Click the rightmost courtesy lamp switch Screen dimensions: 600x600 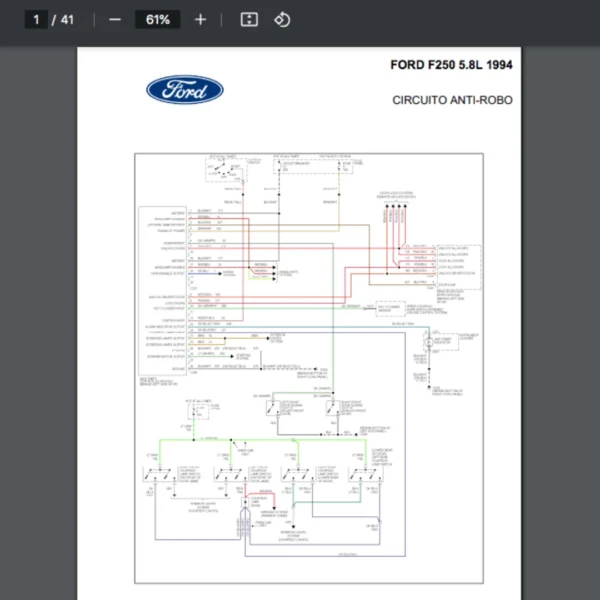pos(362,472)
